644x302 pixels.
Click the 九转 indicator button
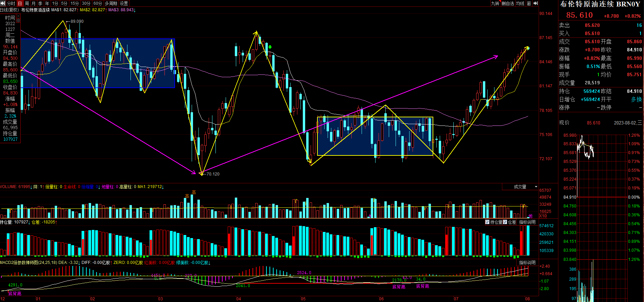495,3
